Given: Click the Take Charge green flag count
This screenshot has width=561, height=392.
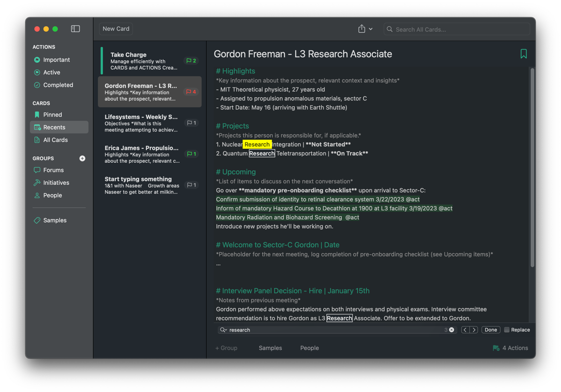Looking at the screenshot, I should [192, 61].
